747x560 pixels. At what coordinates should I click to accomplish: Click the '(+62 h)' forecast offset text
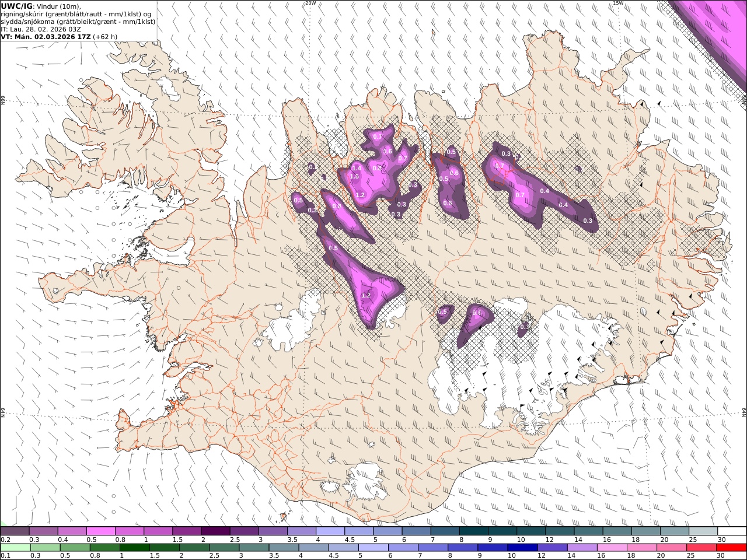point(105,36)
